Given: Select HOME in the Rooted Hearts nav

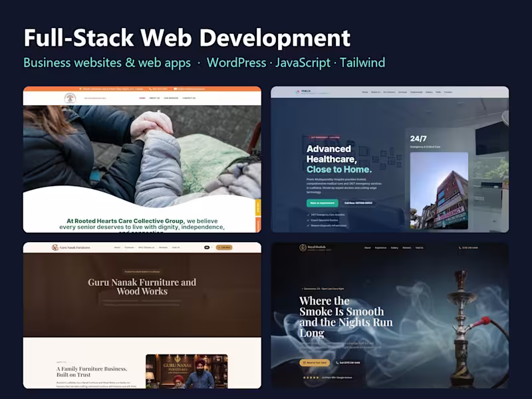Looking at the screenshot, I should [x=142, y=98].
